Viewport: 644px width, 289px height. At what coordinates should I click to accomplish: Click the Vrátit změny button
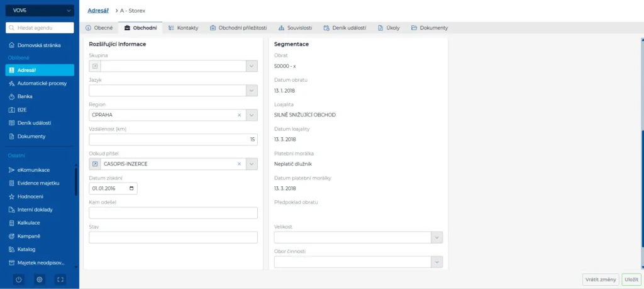point(600,280)
